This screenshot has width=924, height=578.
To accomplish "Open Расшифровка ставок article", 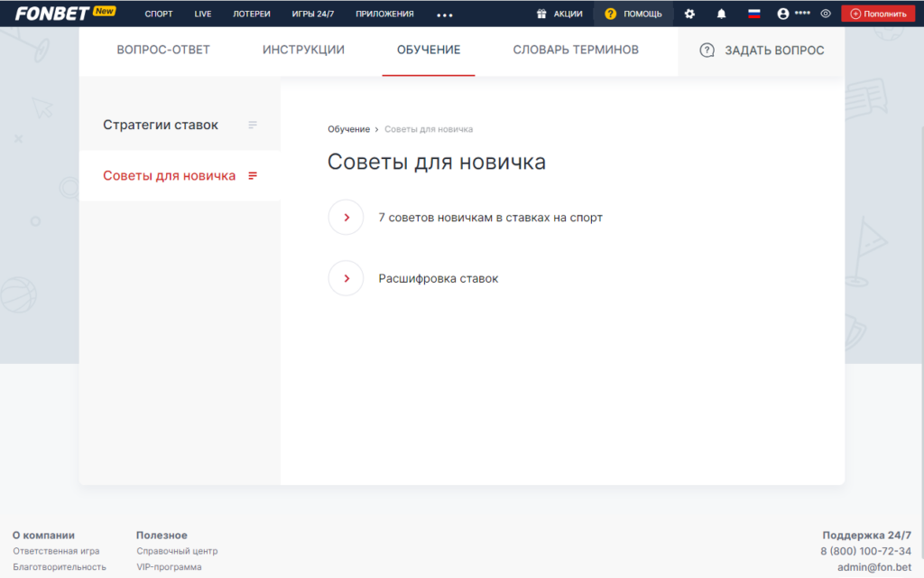I will (438, 278).
